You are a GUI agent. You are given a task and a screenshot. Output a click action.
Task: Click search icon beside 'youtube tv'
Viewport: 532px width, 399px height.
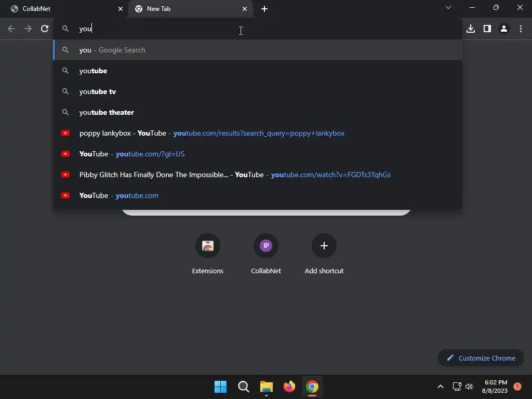65,91
